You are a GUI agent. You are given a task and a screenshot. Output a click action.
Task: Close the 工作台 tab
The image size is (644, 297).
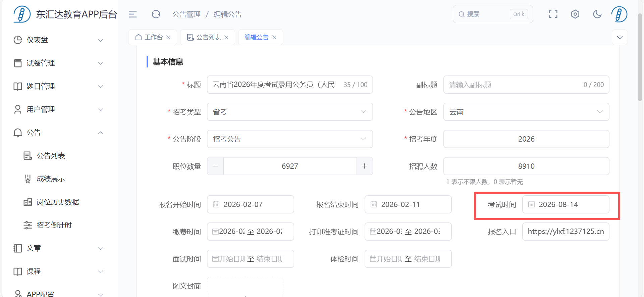coord(168,37)
